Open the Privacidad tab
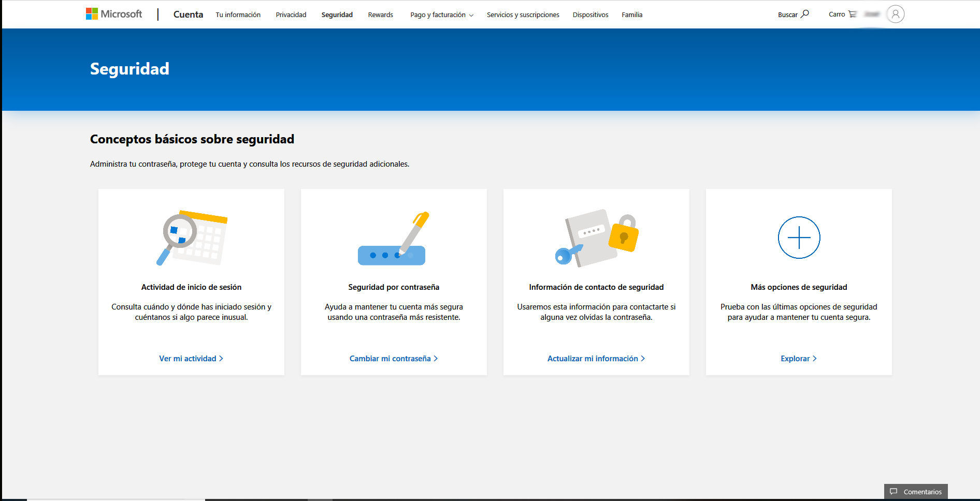The image size is (980, 501). (x=291, y=15)
